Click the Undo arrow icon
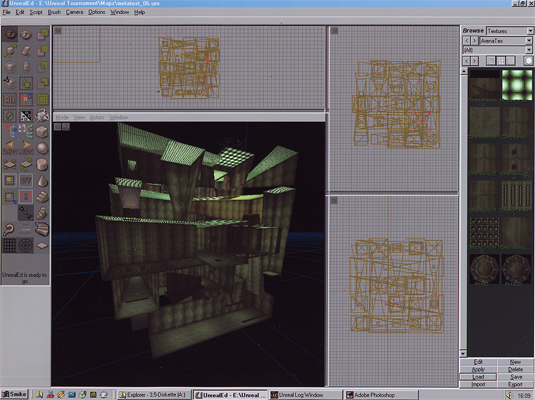This screenshot has height=400, width=535. [x=10, y=148]
